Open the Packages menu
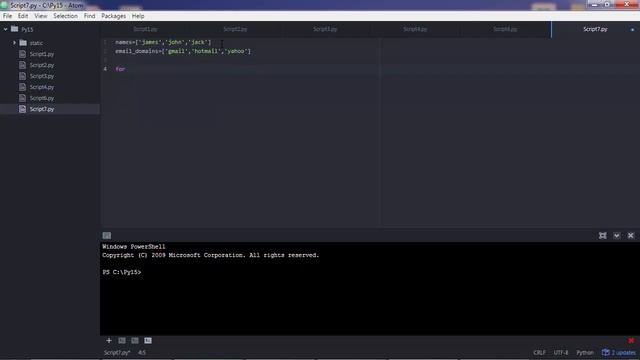Viewport: 640px width, 360px height. (113, 16)
